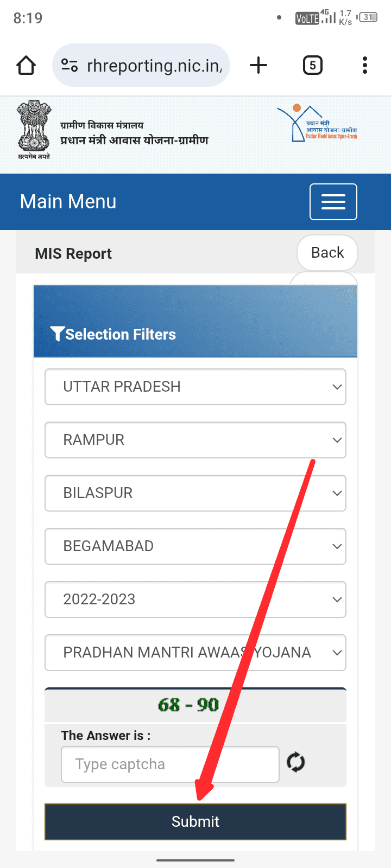The height and width of the screenshot is (868, 391).
Task: Open the hamburger Main Menu toggle
Action: [333, 202]
